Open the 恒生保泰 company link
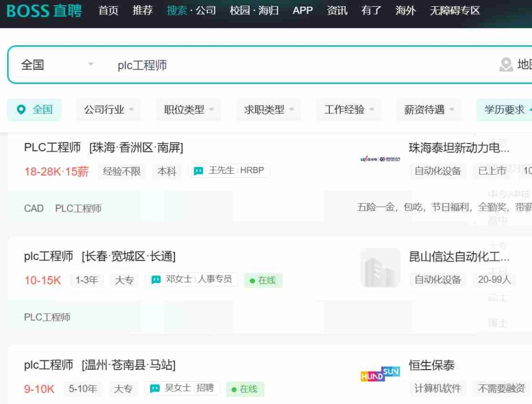 pyautogui.click(x=432, y=365)
